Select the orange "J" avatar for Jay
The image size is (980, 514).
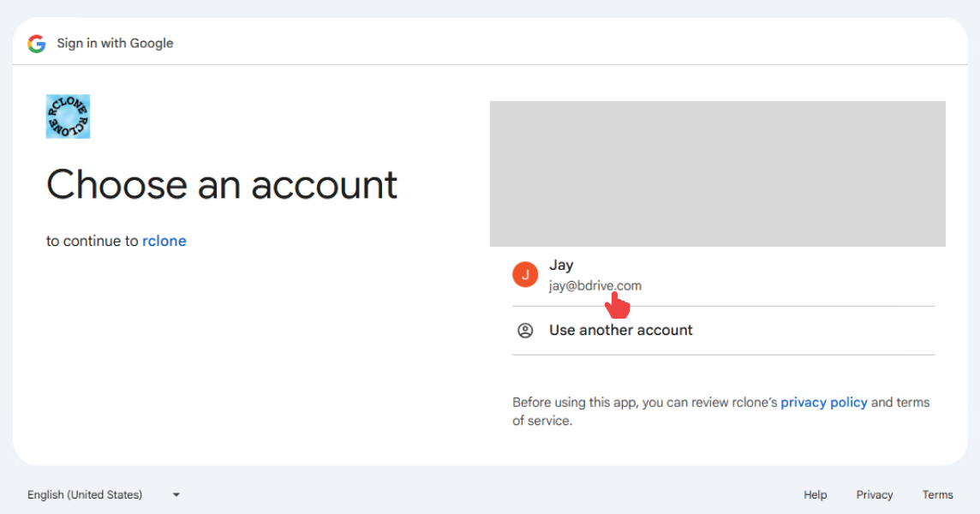point(525,274)
